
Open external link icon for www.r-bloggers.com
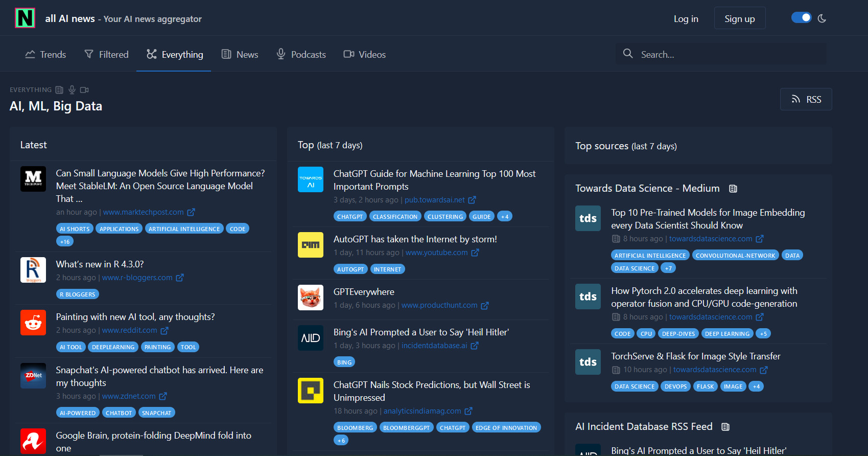point(180,278)
